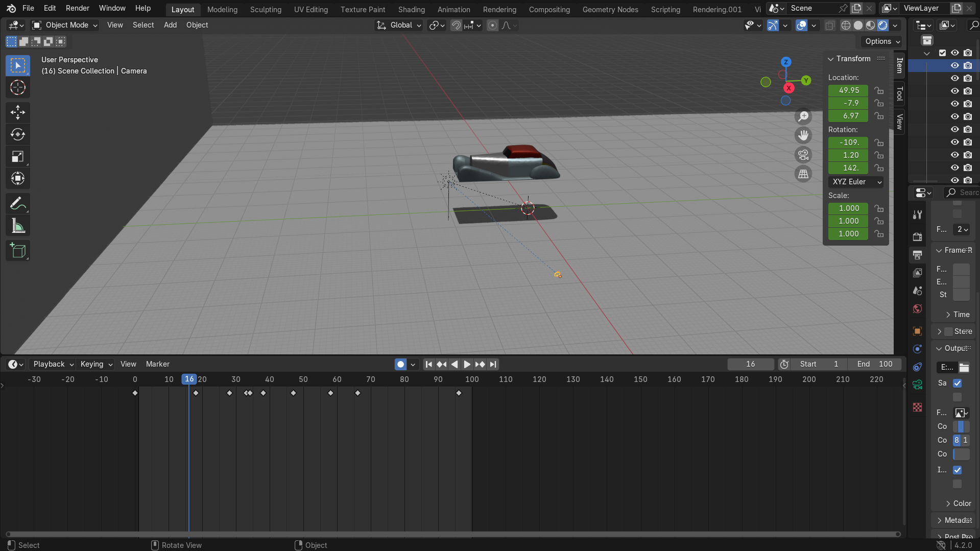The width and height of the screenshot is (980, 551).
Task: Open the Object Mode dropdown
Action: 64,25
